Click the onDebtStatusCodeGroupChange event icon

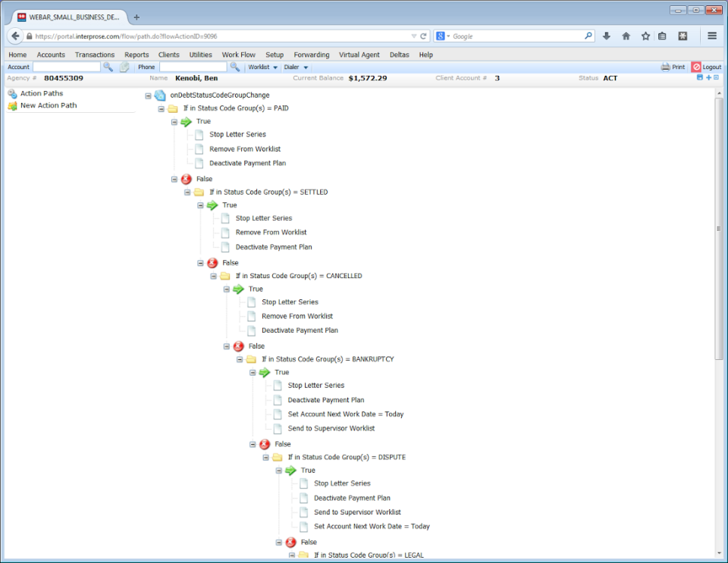158,95
